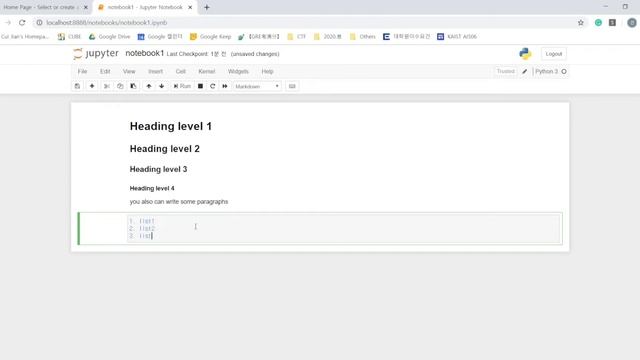Cut selected cells with the scissors icon

click(107, 86)
